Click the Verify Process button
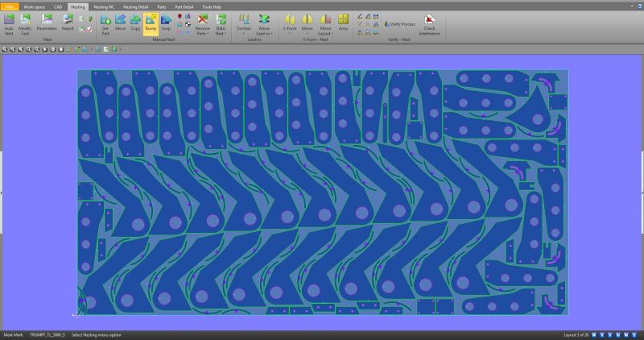This screenshot has width=644, height=340. pyautogui.click(x=399, y=25)
